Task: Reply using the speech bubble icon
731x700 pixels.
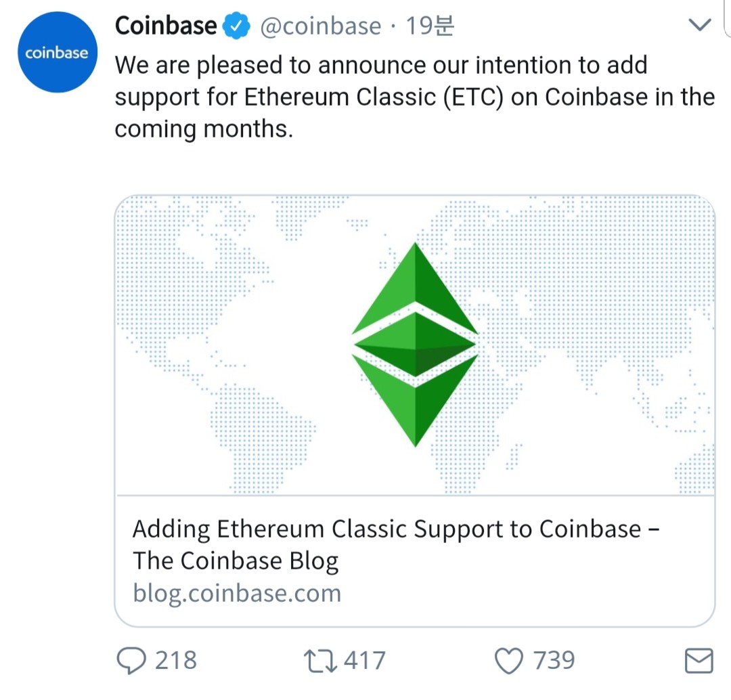Action: (131, 661)
